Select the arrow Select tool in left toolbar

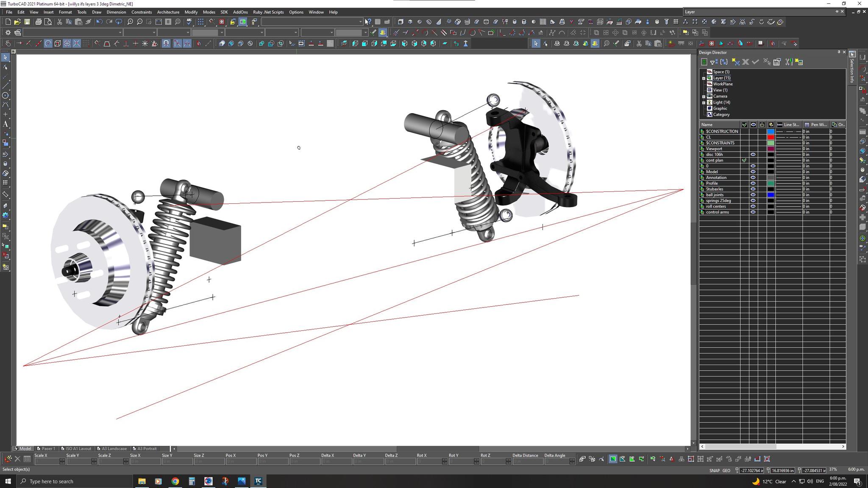coord(6,58)
